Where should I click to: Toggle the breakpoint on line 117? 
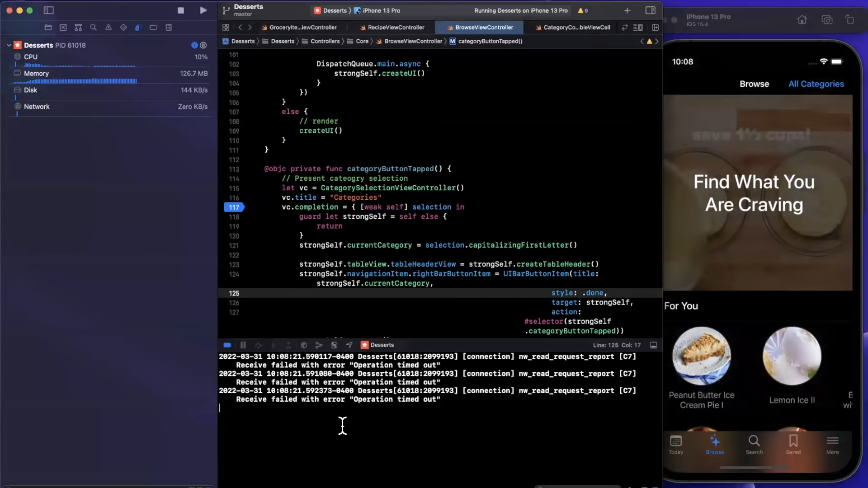(x=234, y=207)
